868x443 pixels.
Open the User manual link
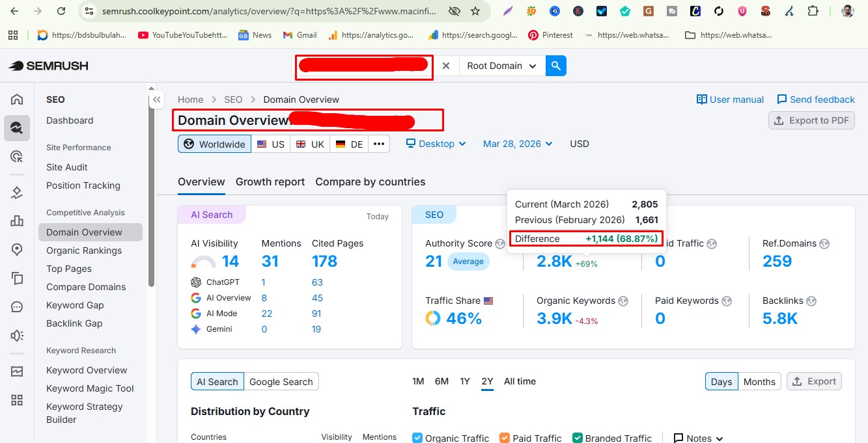[x=729, y=99]
